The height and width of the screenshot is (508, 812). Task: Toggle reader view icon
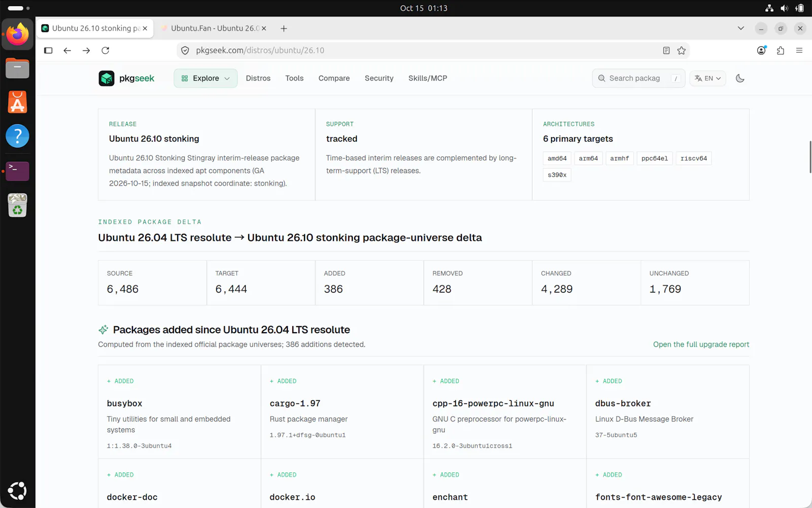[x=666, y=50]
